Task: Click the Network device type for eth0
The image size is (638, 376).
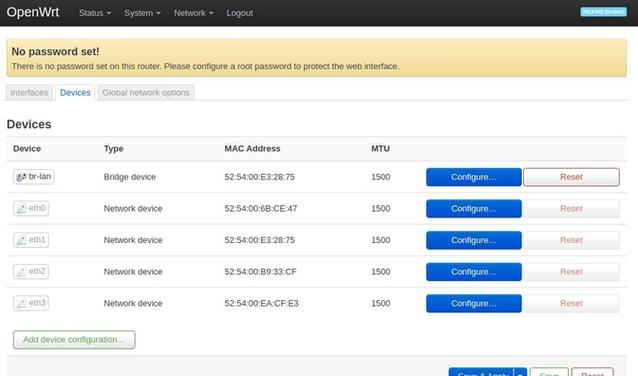Action: [133, 209]
